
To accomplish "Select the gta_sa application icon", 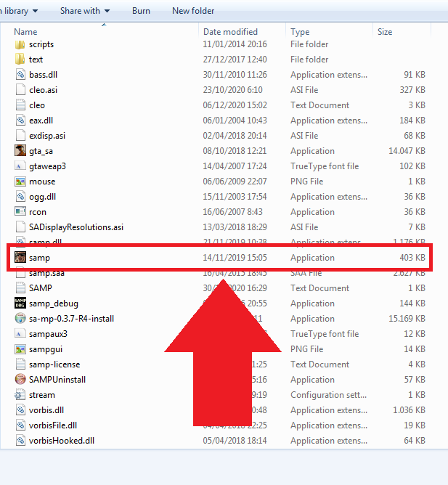I will click(20, 150).
